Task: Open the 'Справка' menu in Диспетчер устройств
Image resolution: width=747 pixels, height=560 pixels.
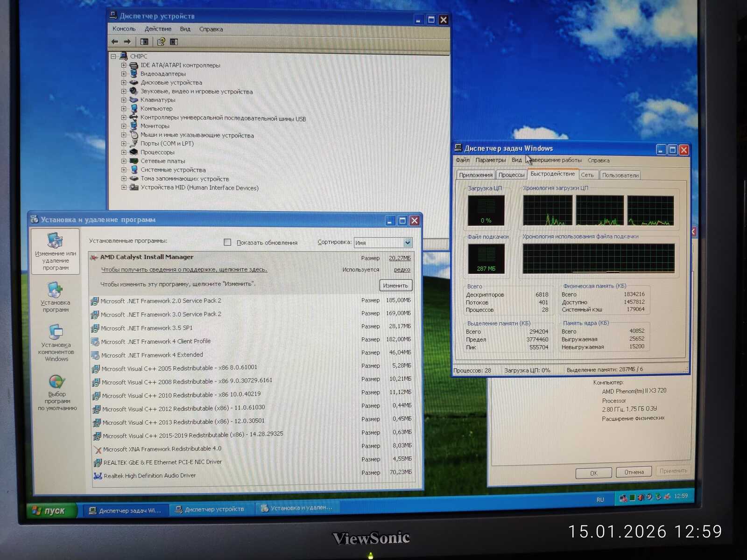Action: tap(211, 29)
